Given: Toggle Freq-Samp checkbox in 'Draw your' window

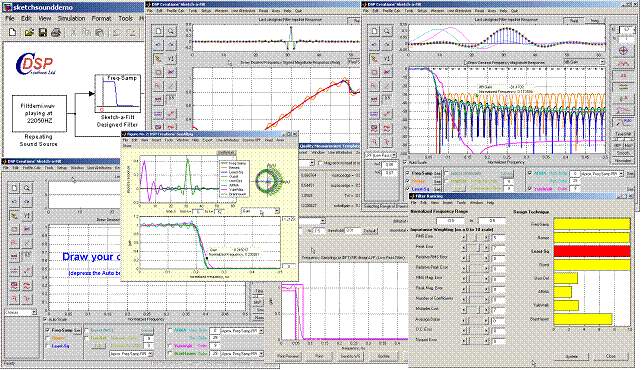Looking at the screenshot, I should 48,330.
